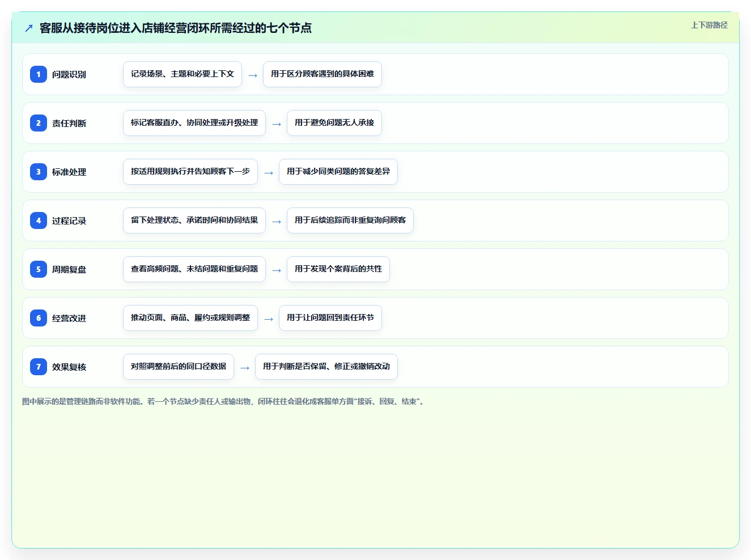Click the arrow in the 周期复盘 row

[277, 270]
